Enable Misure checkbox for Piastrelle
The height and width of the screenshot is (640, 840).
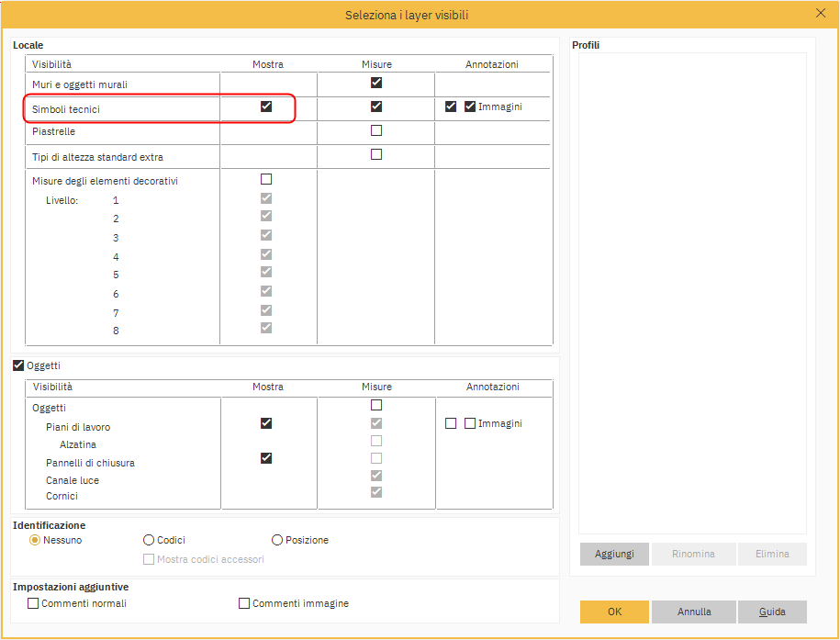point(376,130)
